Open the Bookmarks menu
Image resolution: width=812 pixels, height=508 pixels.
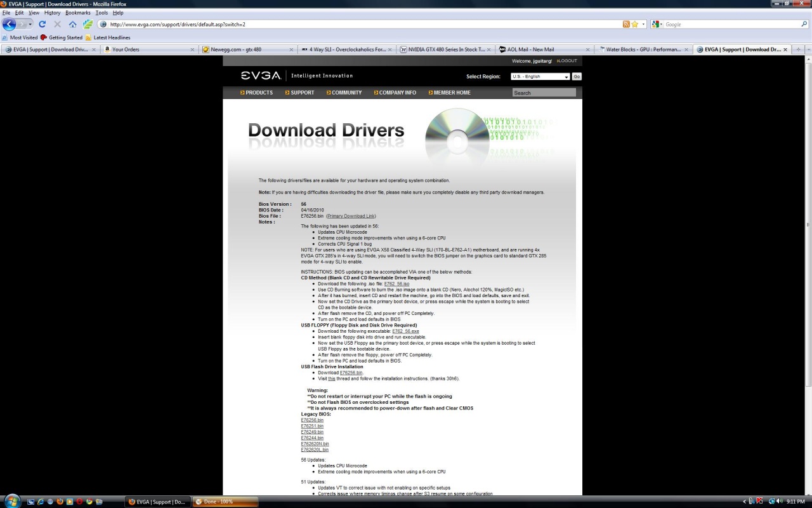pos(77,13)
